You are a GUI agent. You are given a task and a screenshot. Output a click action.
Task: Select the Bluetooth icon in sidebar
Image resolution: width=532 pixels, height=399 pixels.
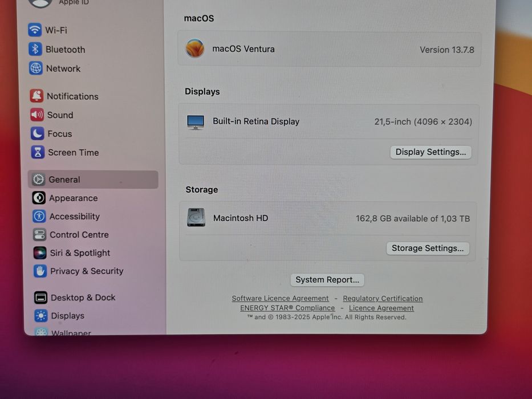coord(35,49)
